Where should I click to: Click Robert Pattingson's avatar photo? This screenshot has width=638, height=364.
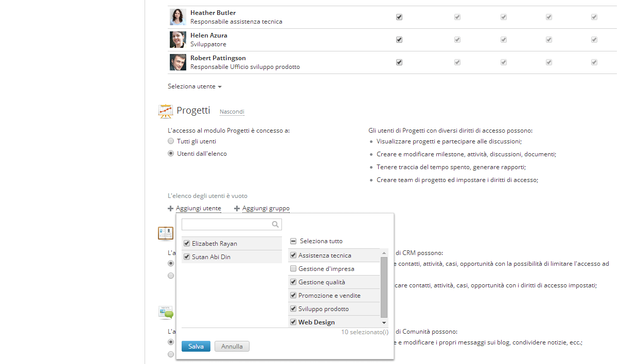pyautogui.click(x=178, y=62)
